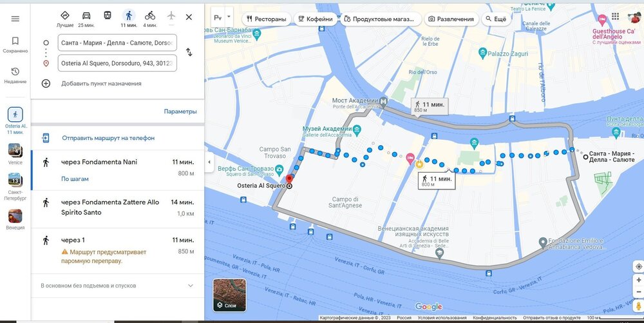Open Ещё more search categories
Image resolution: width=644 pixels, height=323 pixels.
pyautogui.click(x=496, y=19)
